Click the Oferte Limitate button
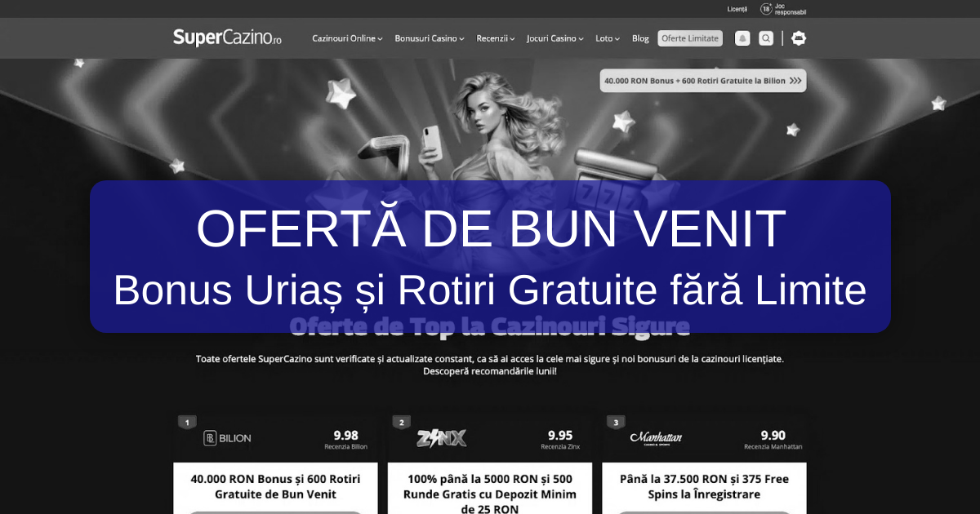Image resolution: width=980 pixels, height=514 pixels. [x=690, y=38]
